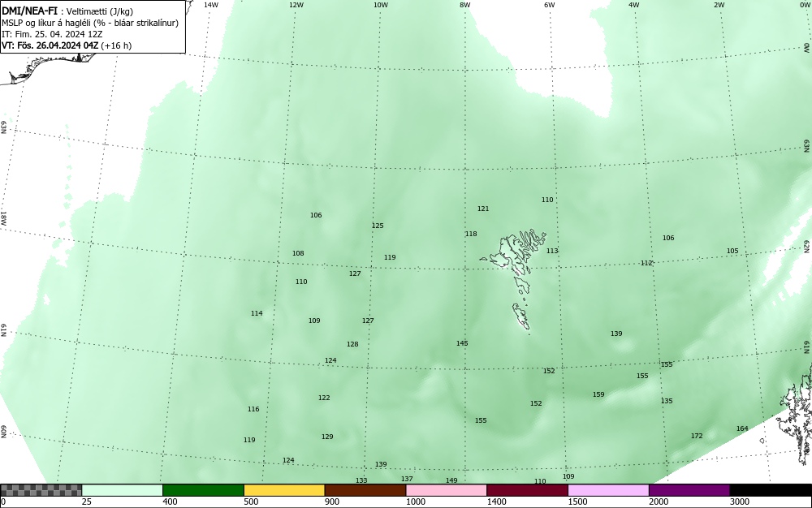Image resolution: width=812 pixels, height=508 pixels.
Task: Click the 12W longitude label
Action: pyautogui.click(x=296, y=5)
